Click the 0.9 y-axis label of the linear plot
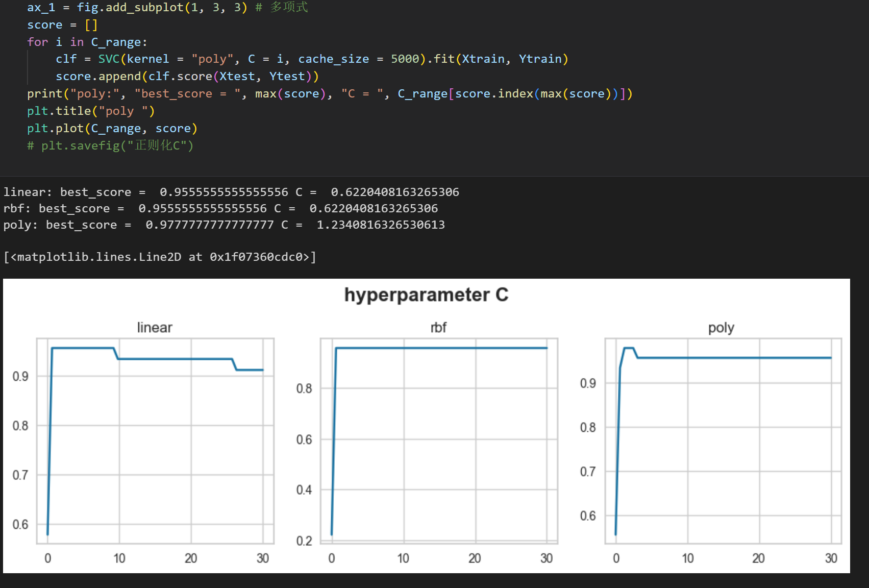 (20, 377)
